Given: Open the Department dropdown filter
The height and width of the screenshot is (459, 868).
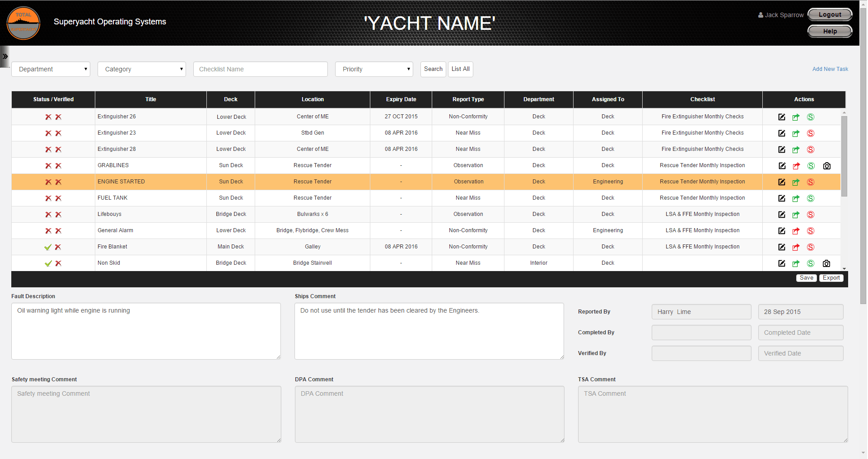Looking at the screenshot, I should click(51, 69).
